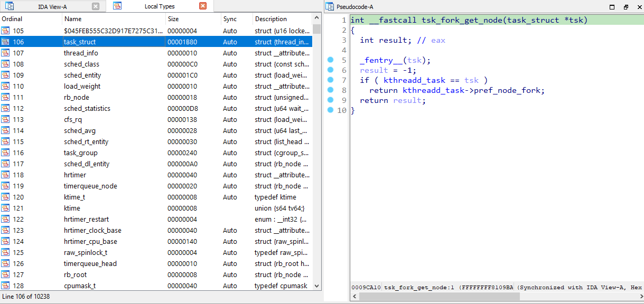644x304 pixels.
Task: Click the pref_node_fork member in pseudocode
Action: click(x=508, y=90)
